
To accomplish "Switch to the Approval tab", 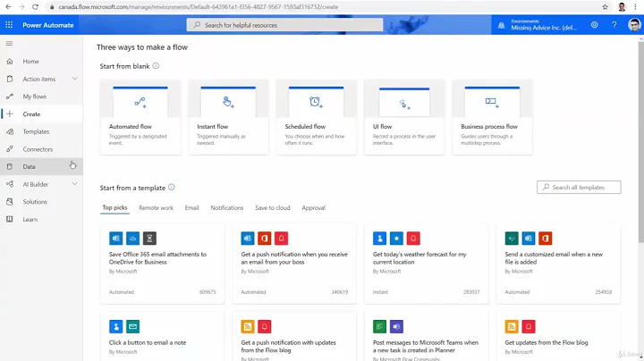I will [313, 208].
